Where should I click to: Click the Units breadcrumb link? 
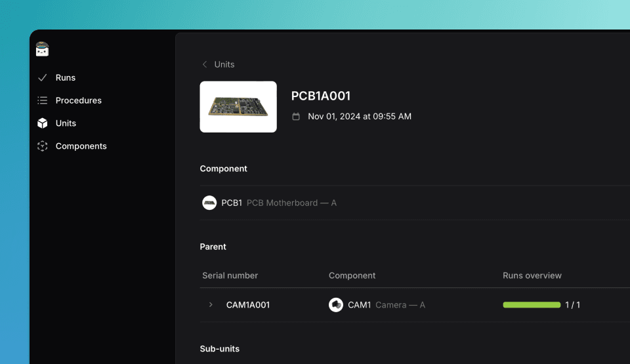pyautogui.click(x=224, y=64)
